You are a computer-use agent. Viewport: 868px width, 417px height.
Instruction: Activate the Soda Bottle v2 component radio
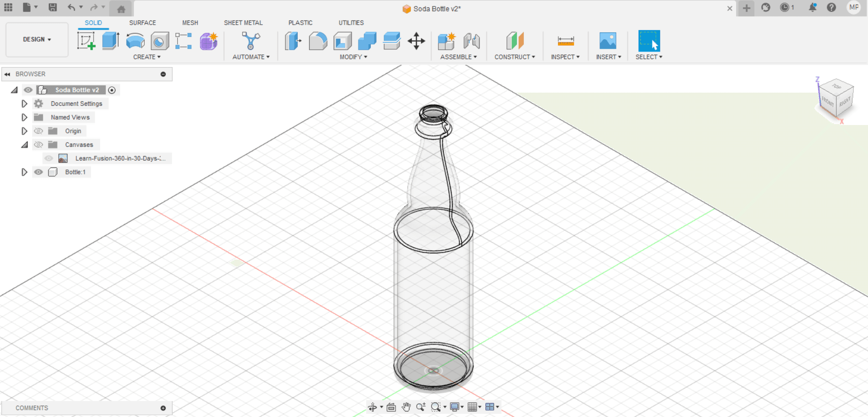(x=112, y=90)
